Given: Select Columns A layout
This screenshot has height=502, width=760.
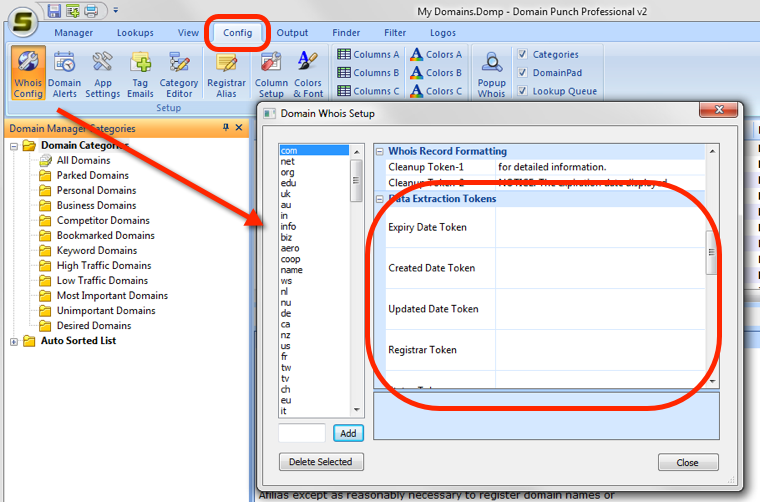Looking at the screenshot, I should pos(368,54).
